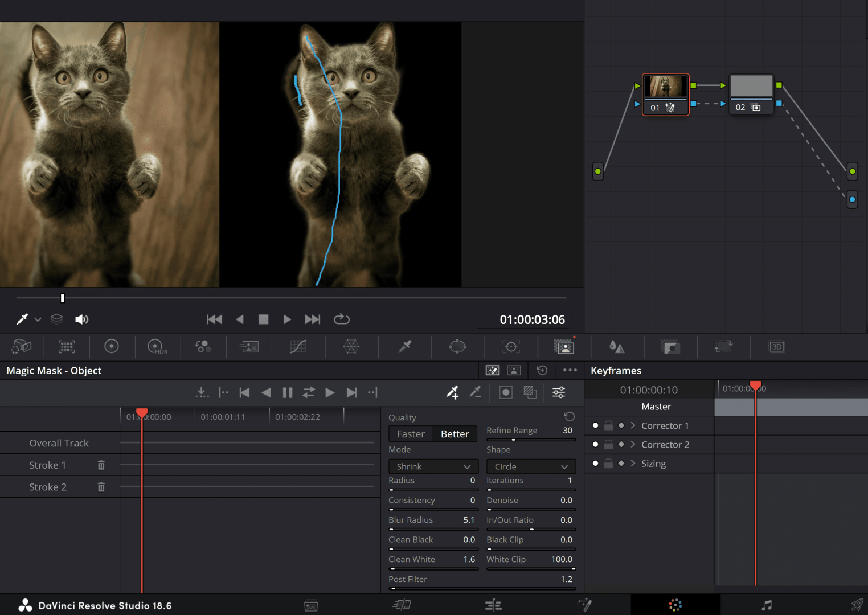Select the Power Window palette
This screenshot has height=615, width=868.
[x=457, y=347]
